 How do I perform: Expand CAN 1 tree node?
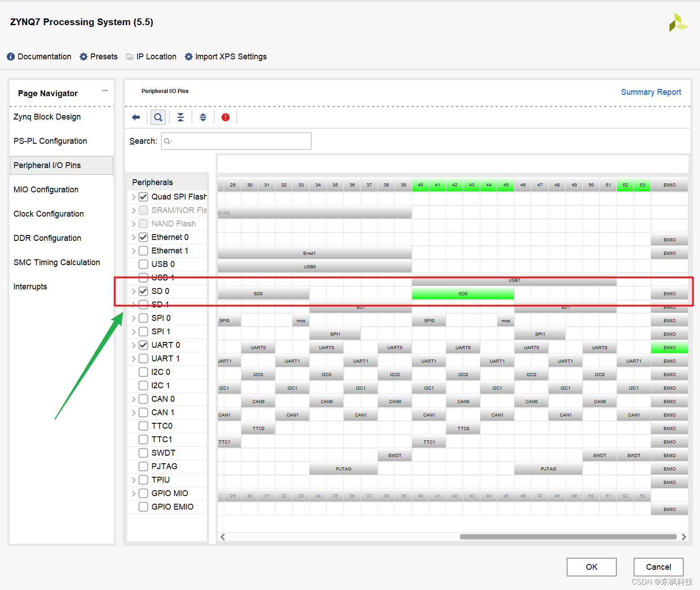(x=133, y=413)
